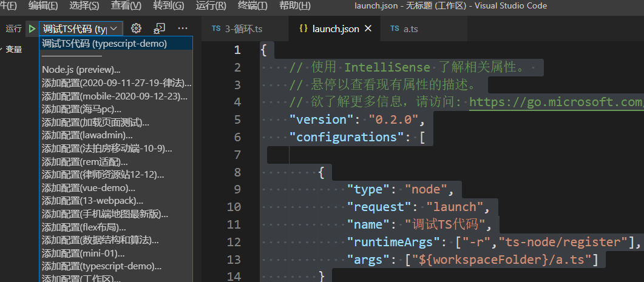Open the go.microsoft.com link in comment
This screenshot has width=644, height=282.
click(557, 102)
